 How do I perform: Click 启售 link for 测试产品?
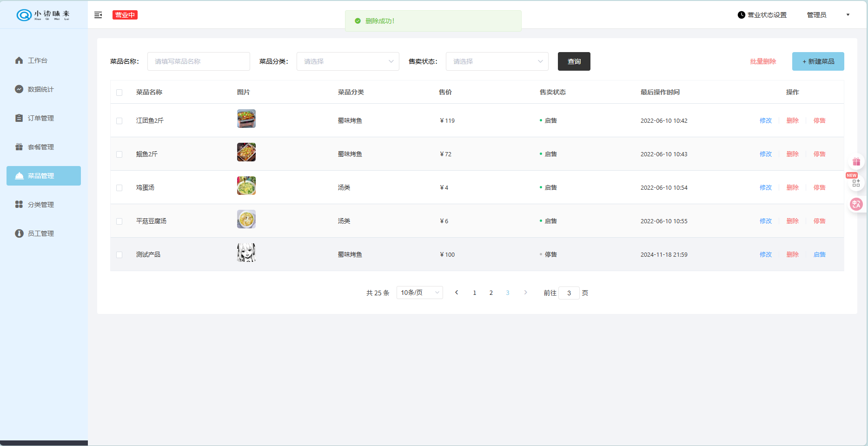click(x=819, y=254)
